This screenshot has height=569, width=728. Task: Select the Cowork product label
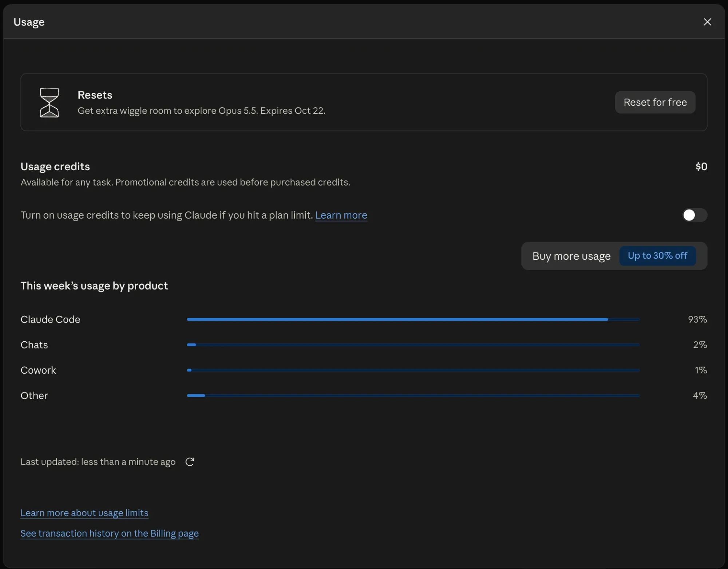coord(38,370)
